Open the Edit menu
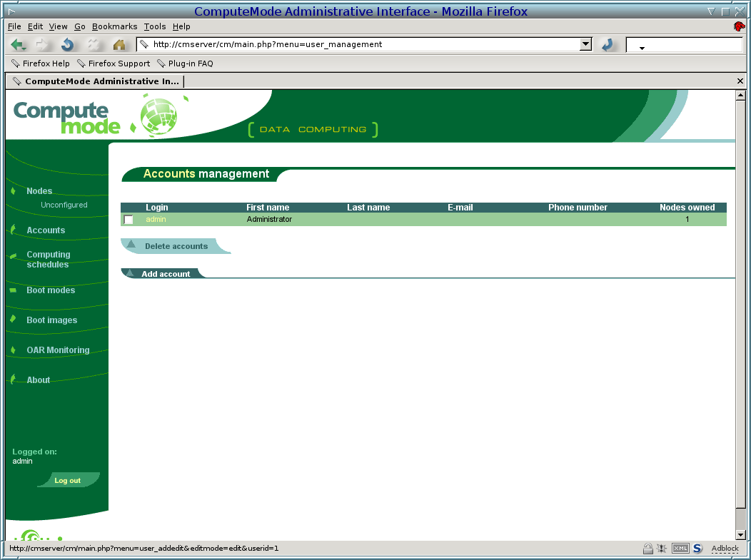The image size is (751, 560). click(35, 26)
